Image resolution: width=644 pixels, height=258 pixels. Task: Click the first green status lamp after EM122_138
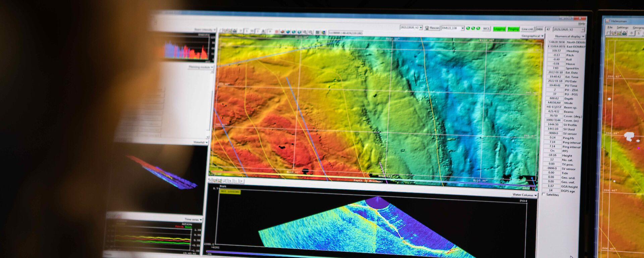pyautogui.click(x=468, y=28)
